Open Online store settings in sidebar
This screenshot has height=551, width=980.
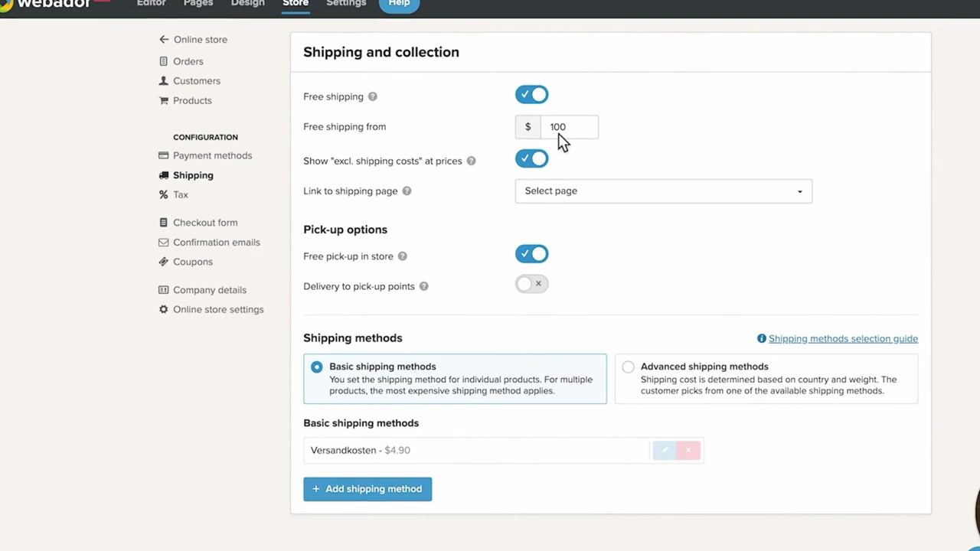pos(218,309)
